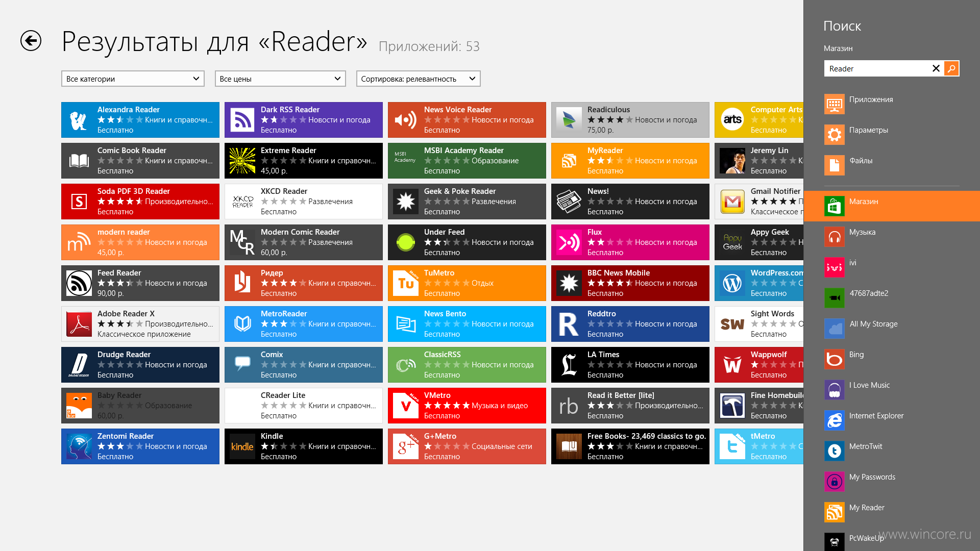This screenshot has height=551, width=980.
Task: Click the orange search magnifier button
Action: (951, 68)
